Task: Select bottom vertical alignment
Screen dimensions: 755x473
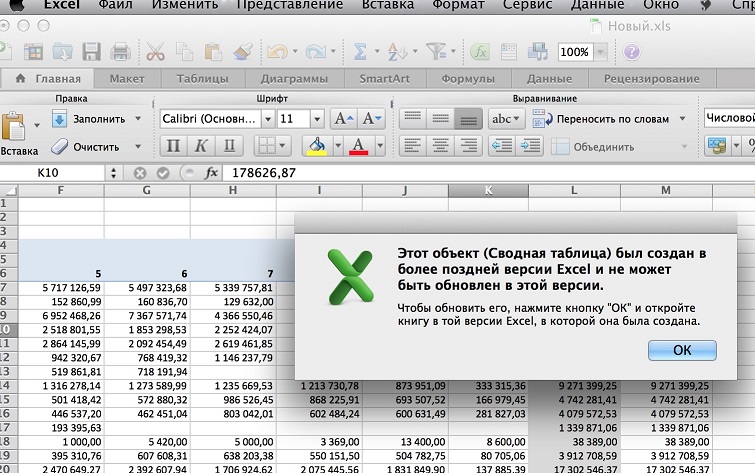Action: (x=469, y=118)
